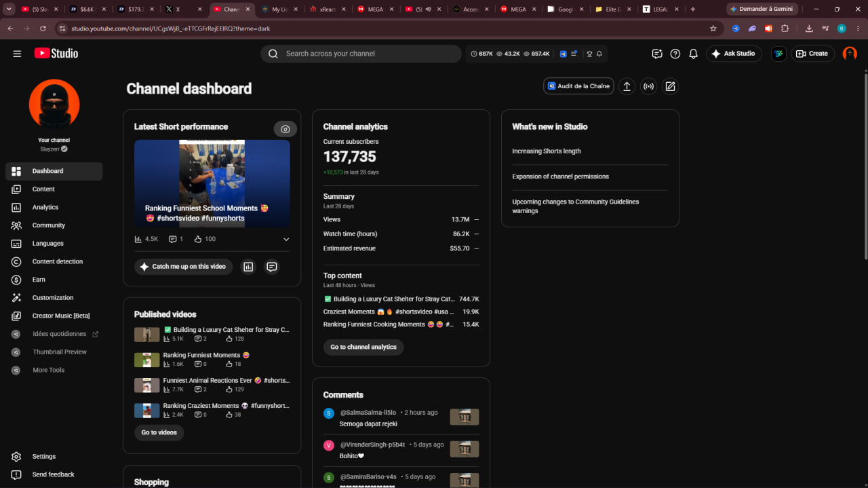Click the Go live broadcast icon
Screen dimensions: 868x488
648,86
